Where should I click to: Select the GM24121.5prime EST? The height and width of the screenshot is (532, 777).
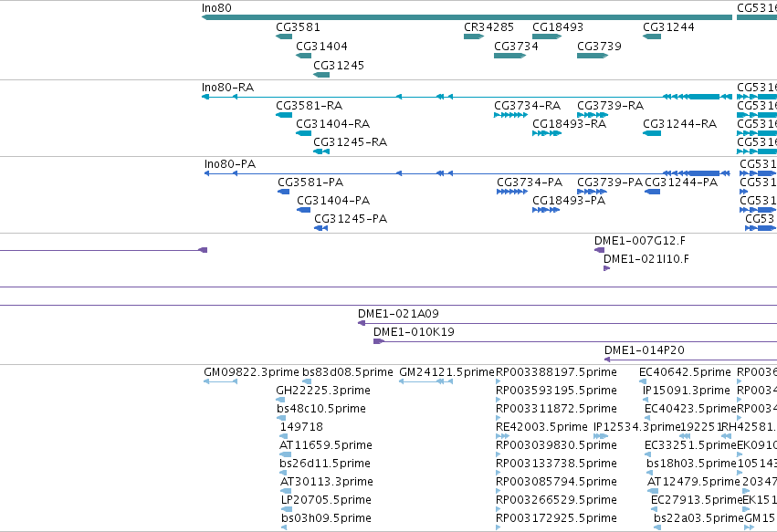(x=426, y=381)
